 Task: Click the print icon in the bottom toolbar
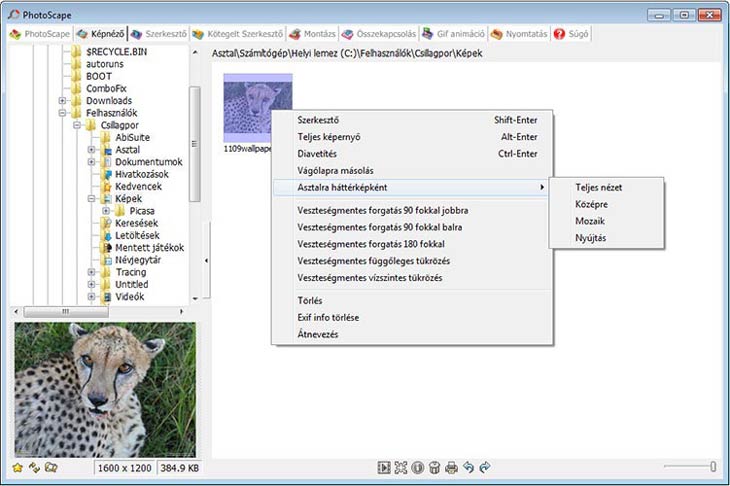coord(451,467)
